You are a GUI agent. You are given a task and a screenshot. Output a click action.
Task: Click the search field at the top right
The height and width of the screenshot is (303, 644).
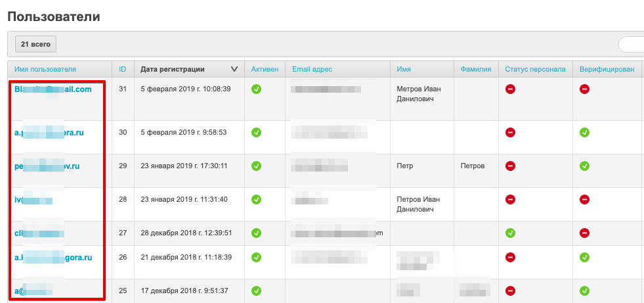click(x=630, y=44)
